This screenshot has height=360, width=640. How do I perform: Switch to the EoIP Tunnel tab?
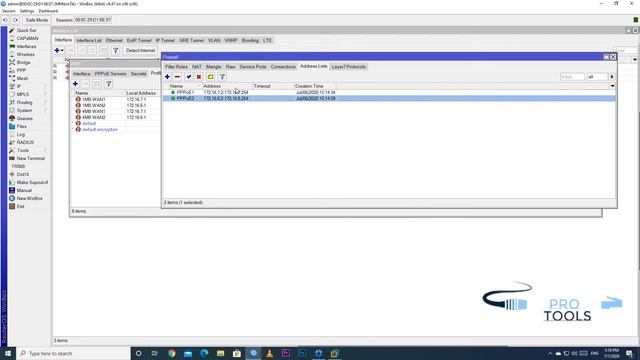point(139,40)
